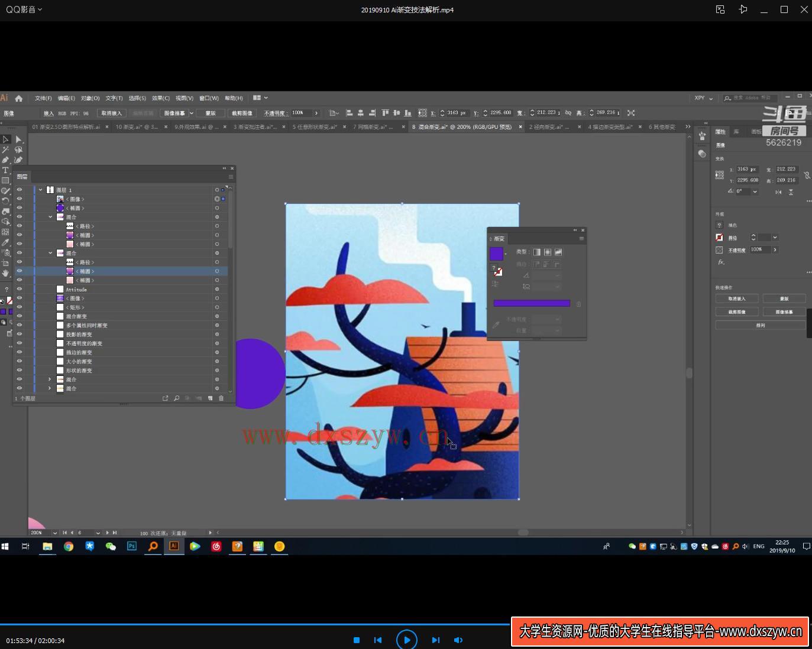Click the purple fill swatch in Gradient panel
Viewport: 812px width, 649px height.
(x=496, y=254)
